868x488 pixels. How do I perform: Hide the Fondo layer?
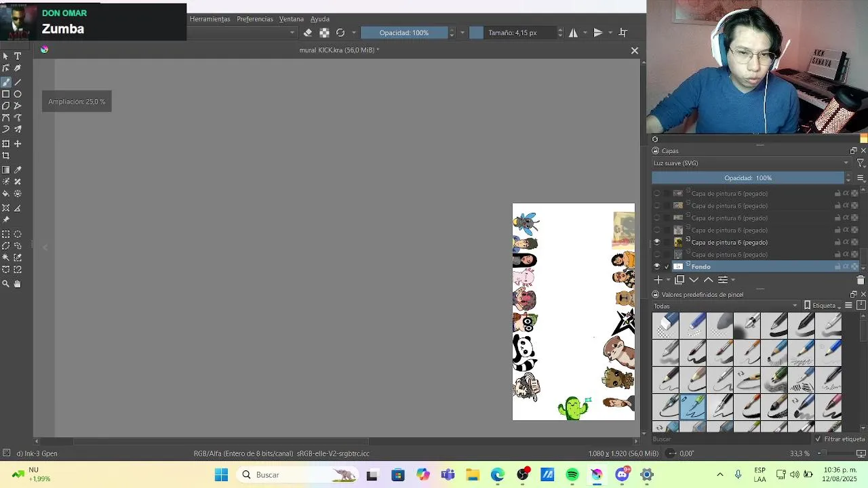click(x=656, y=266)
